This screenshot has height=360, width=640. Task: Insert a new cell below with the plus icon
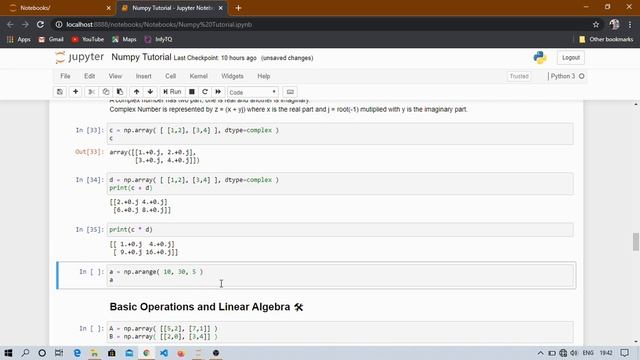click(x=76, y=92)
